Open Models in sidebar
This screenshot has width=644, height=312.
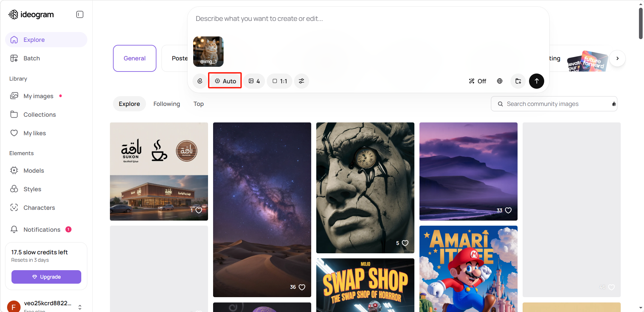(x=46, y=171)
